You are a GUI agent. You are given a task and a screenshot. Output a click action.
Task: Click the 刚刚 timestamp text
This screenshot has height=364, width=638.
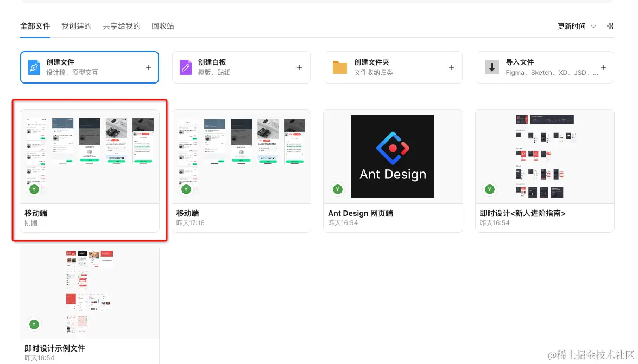tap(31, 223)
